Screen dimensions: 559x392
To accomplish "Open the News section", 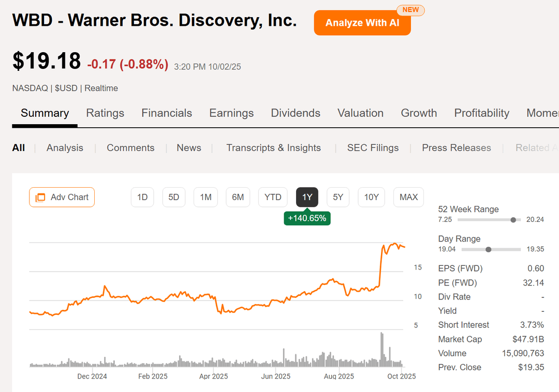I will coord(188,148).
